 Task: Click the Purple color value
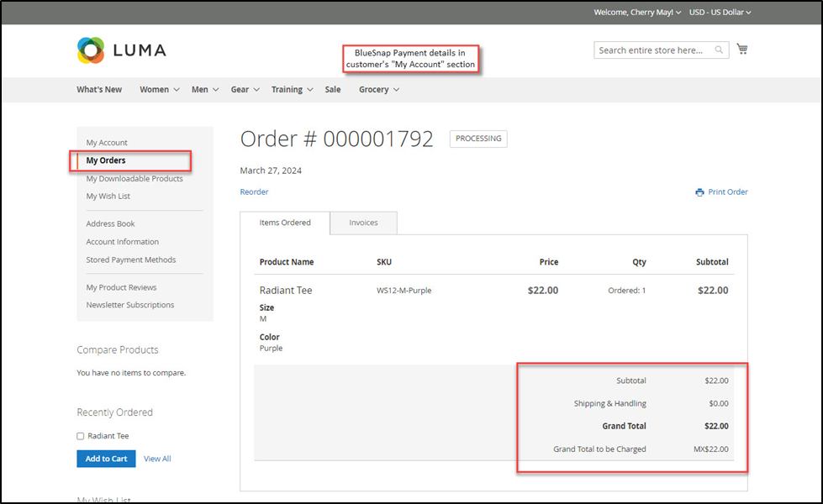pyautogui.click(x=271, y=349)
